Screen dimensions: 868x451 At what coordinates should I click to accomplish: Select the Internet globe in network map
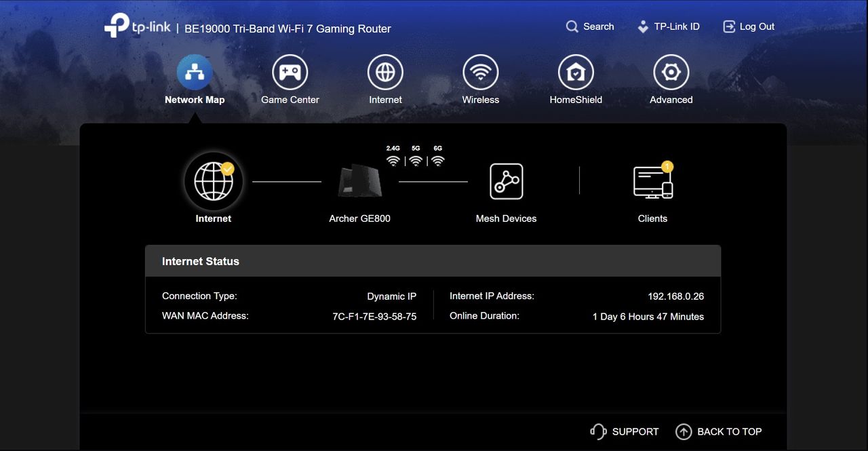(x=214, y=182)
